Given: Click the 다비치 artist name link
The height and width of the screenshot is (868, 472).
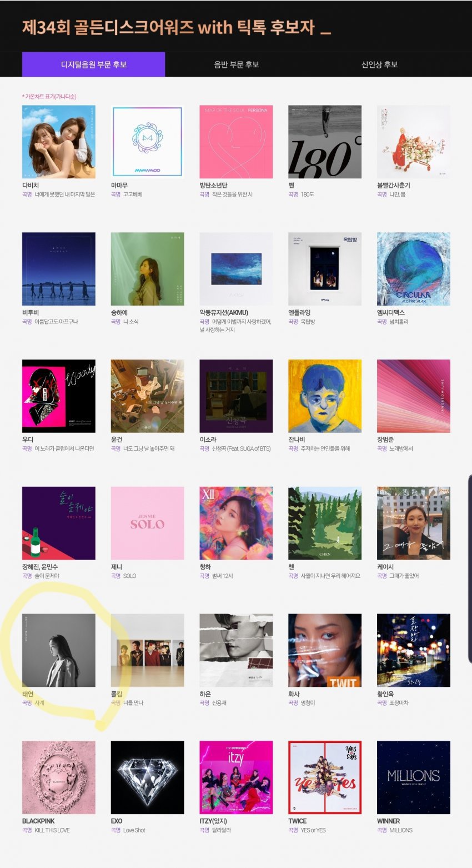Looking at the screenshot, I should pyautogui.click(x=31, y=185).
